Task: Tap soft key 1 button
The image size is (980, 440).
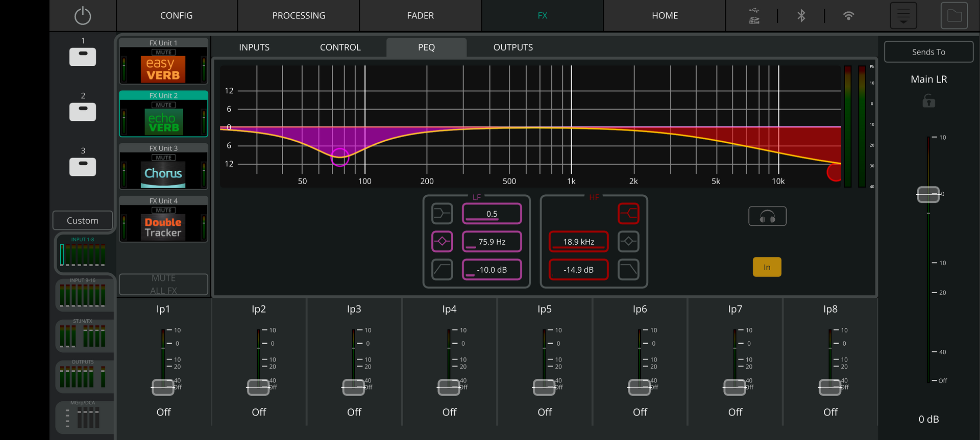Action: pyautogui.click(x=83, y=57)
